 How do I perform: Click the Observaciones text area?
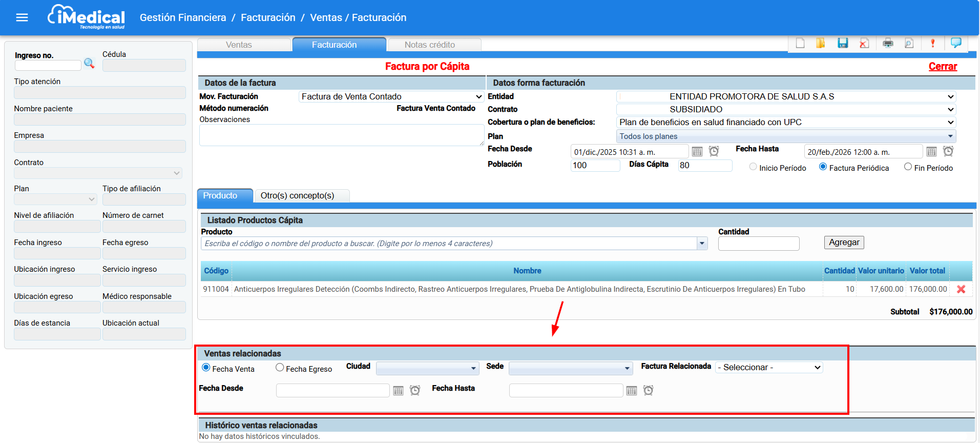(341, 135)
